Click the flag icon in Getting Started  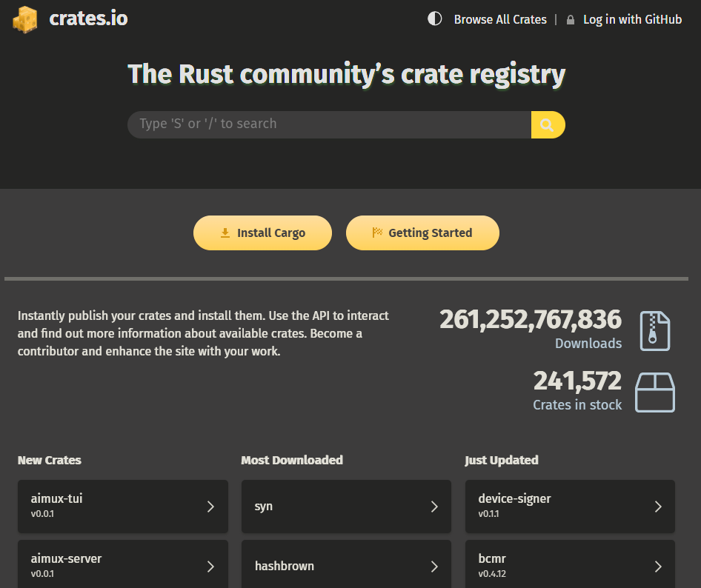[x=376, y=233]
